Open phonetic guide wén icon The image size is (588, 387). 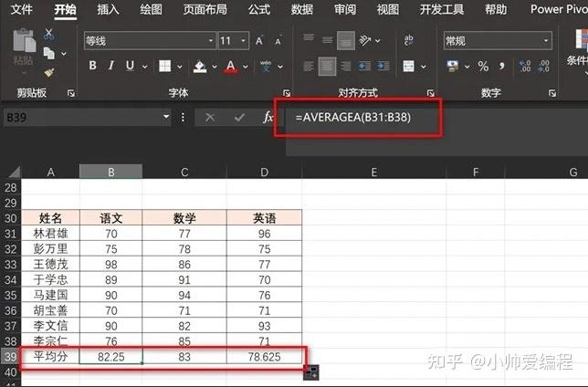(x=266, y=66)
